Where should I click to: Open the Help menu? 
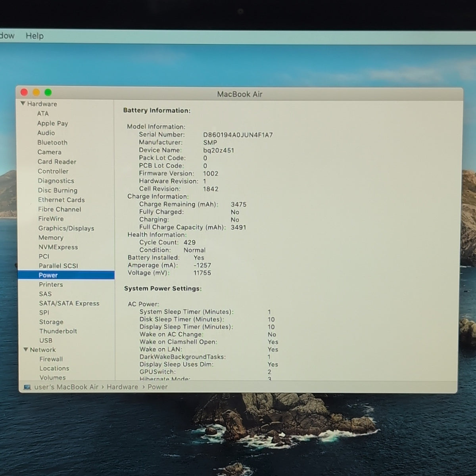pyautogui.click(x=35, y=36)
